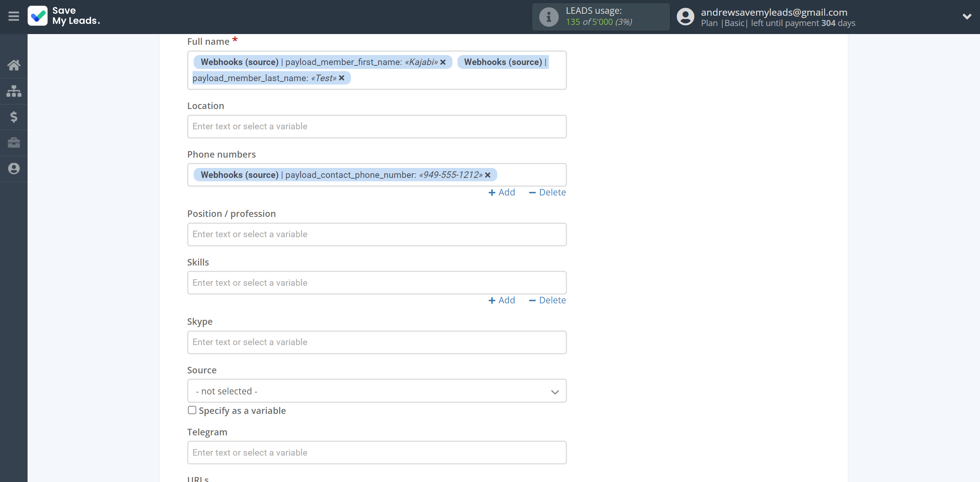Open the Source dropdown
The width and height of the screenshot is (980, 482).
pos(377,391)
